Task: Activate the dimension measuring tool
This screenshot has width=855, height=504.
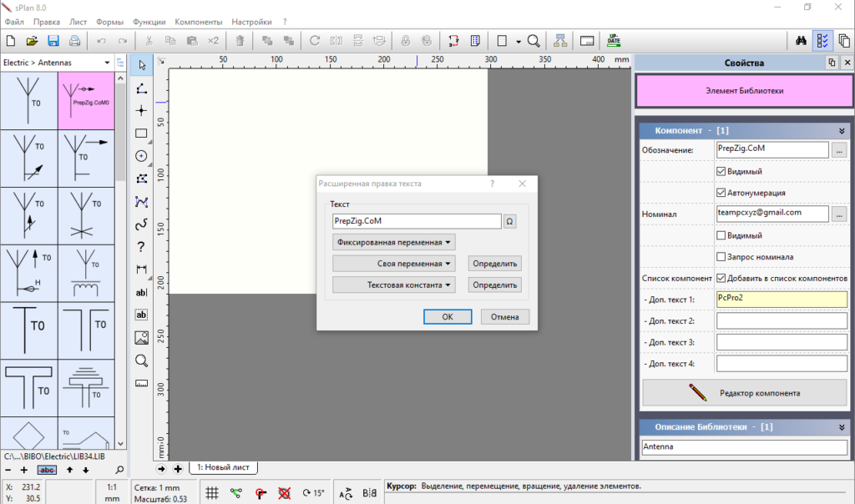Action: pyautogui.click(x=141, y=269)
